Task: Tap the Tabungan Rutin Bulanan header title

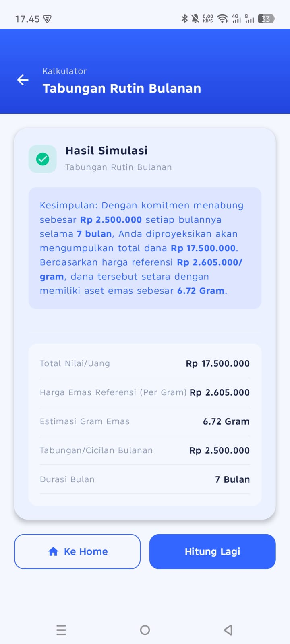Action: coord(122,89)
